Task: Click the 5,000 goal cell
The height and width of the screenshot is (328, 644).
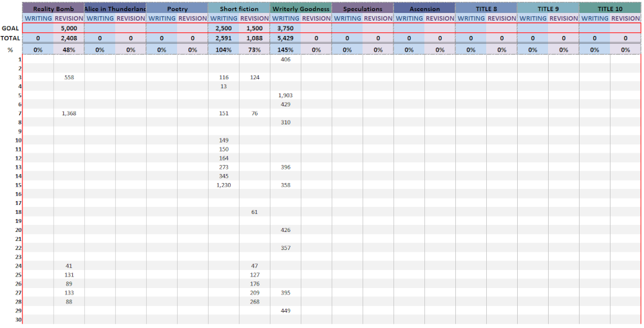Action: pyautogui.click(x=69, y=28)
